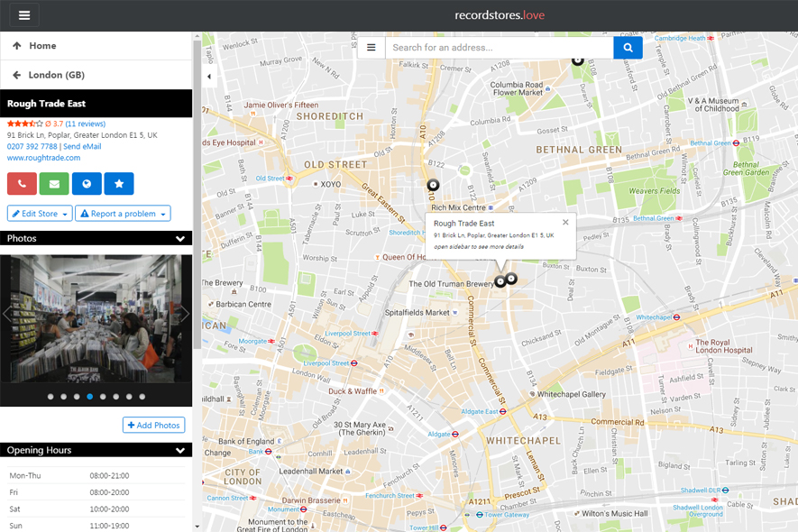The height and width of the screenshot is (532, 798).
Task: Click record marker near Columbia Road
Action: (x=577, y=60)
